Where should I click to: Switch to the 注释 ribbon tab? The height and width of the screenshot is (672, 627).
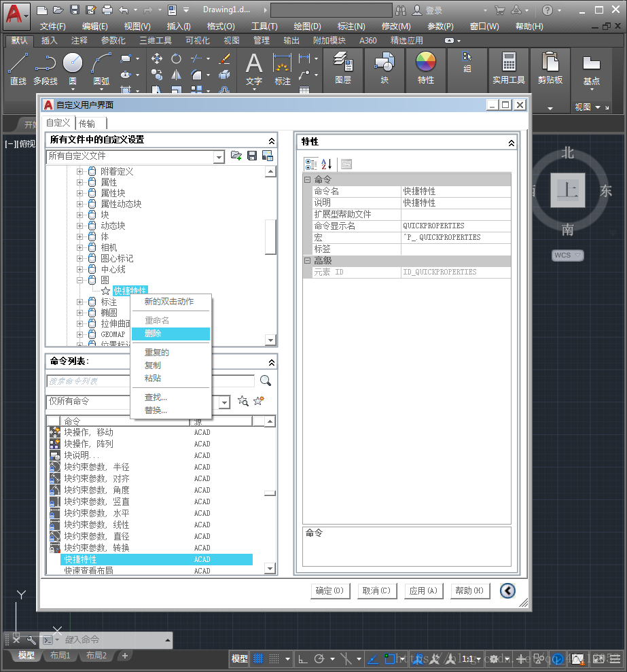point(79,40)
